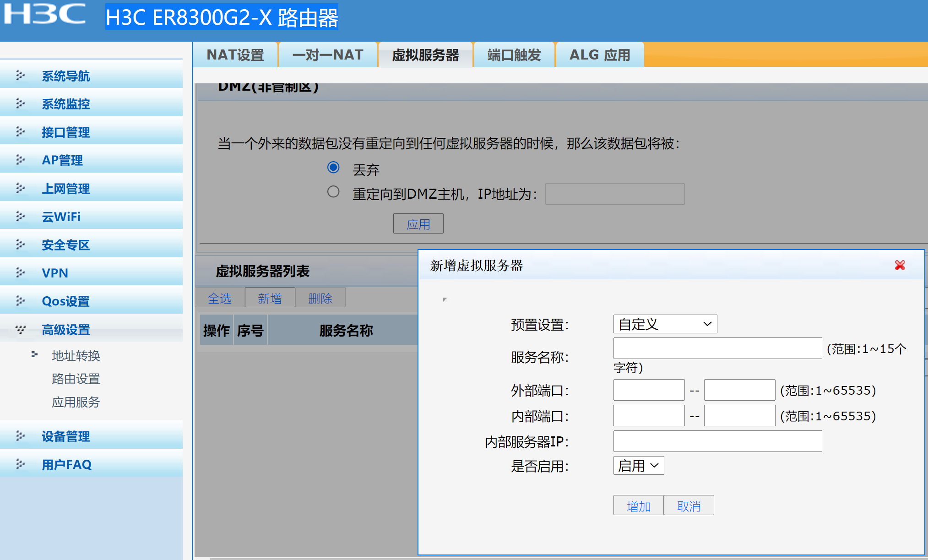Select the 丢弃 radio option
This screenshot has width=928, height=560.
(333, 168)
